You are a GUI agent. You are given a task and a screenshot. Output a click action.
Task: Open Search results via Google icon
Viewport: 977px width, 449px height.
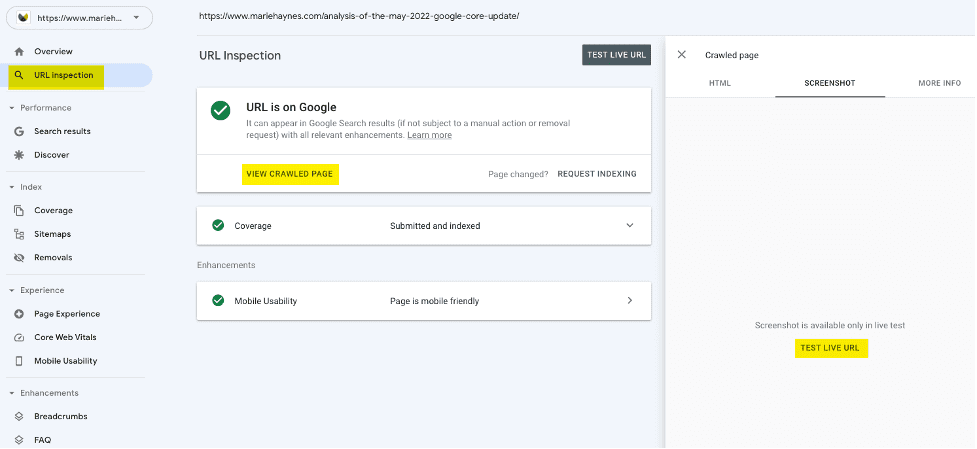[x=19, y=131]
